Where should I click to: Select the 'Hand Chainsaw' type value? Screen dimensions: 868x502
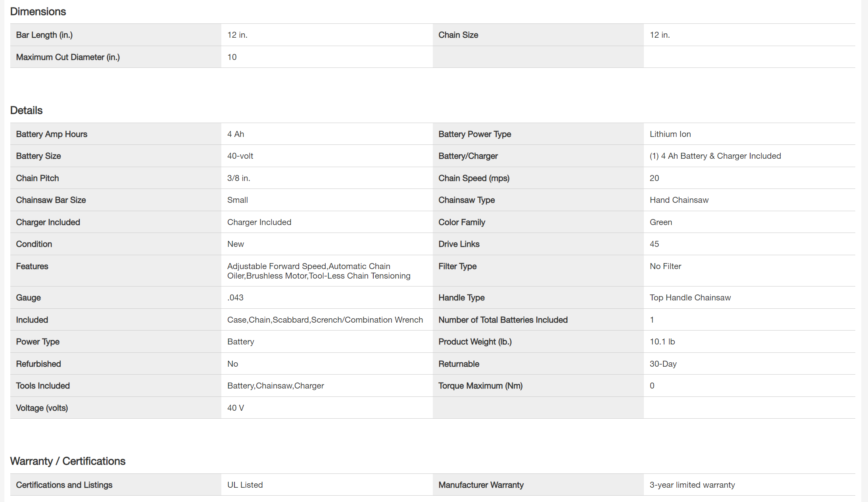pyautogui.click(x=679, y=200)
